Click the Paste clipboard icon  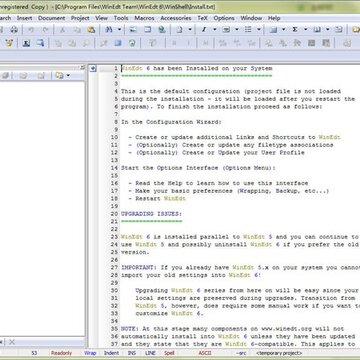pos(91,30)
